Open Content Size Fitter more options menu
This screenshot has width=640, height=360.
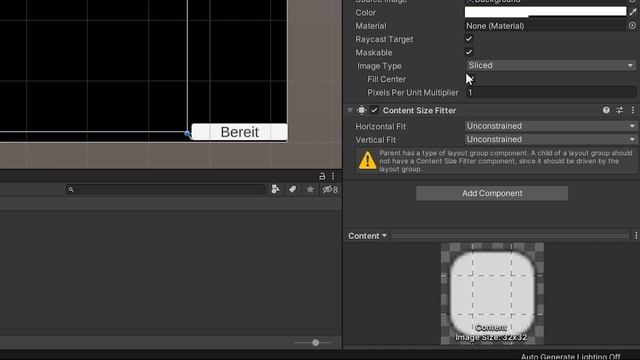pyautogui.click(x=633, y=110)
